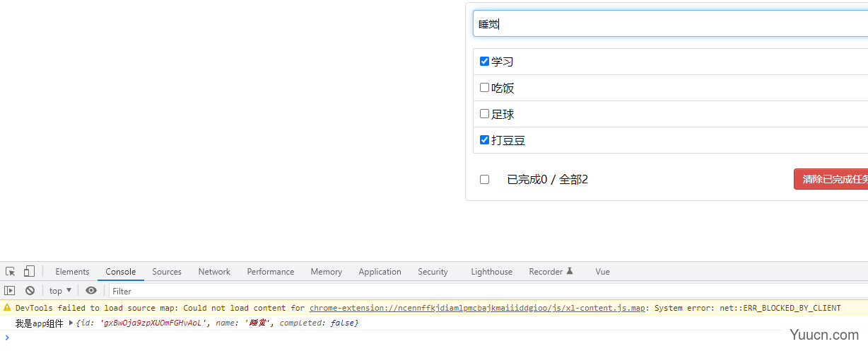The height and width of the screenshot is (356, 868).
Task: Select the 吃饭 task label
Action: (503, 88)
